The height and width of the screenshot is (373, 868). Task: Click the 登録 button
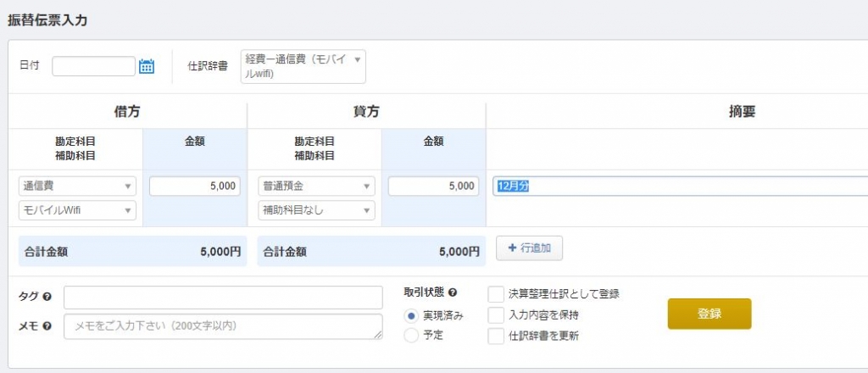point(709,314)
